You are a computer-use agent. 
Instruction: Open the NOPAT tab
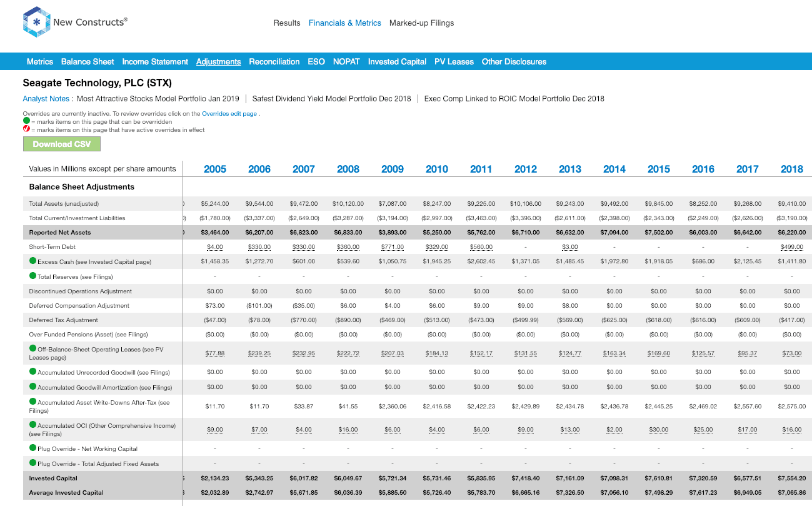click(346, 61)
